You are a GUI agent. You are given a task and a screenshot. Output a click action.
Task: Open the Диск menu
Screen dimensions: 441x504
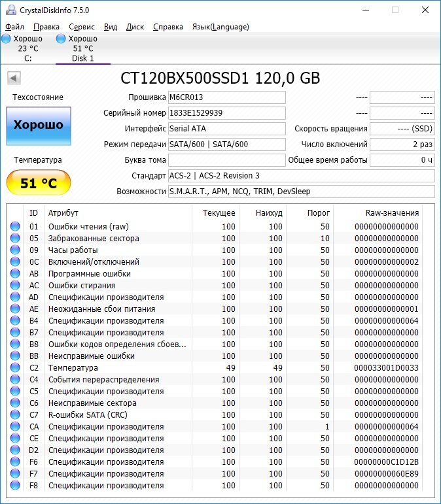point(135,27)
